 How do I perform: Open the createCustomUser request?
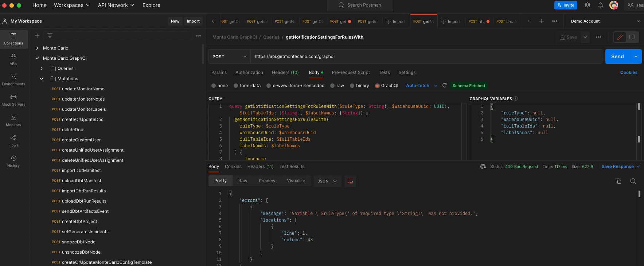click(x=81, y=140)
